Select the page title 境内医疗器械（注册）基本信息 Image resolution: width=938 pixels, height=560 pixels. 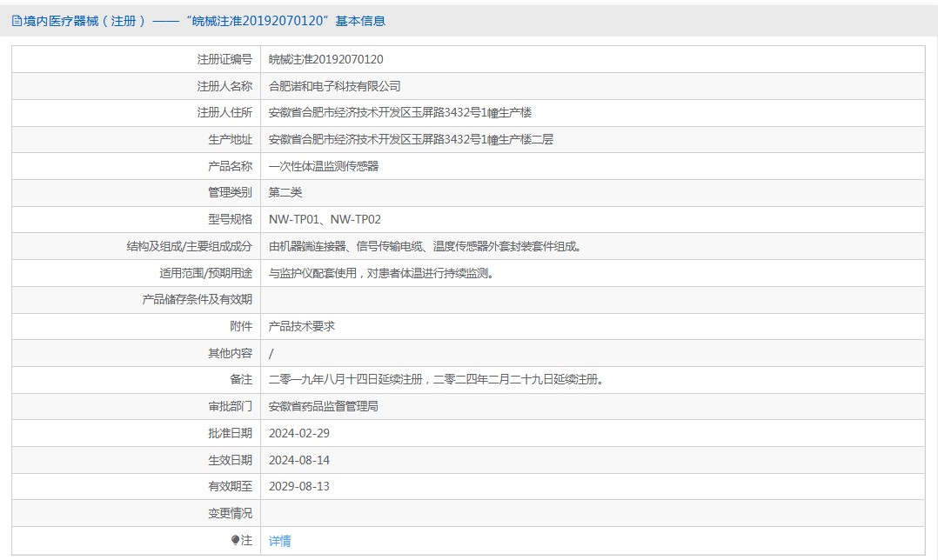[204, 21]
